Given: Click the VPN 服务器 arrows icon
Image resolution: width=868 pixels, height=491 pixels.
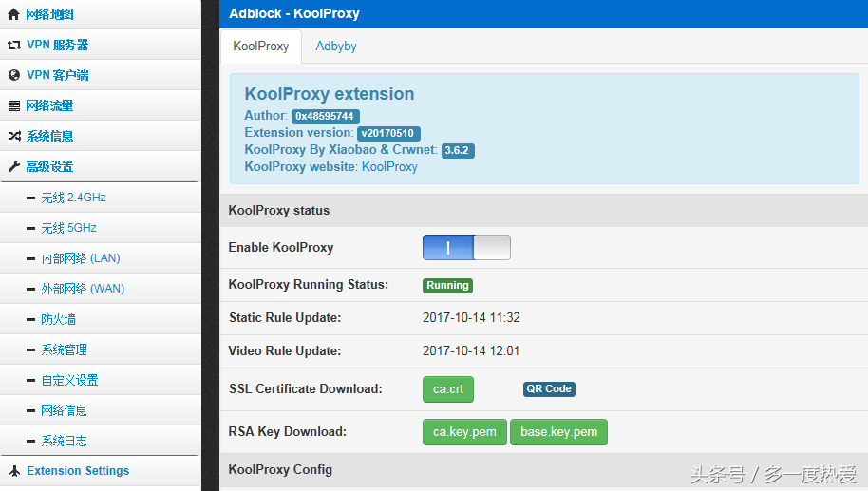Looking at the screenshot, I should 14,45.
